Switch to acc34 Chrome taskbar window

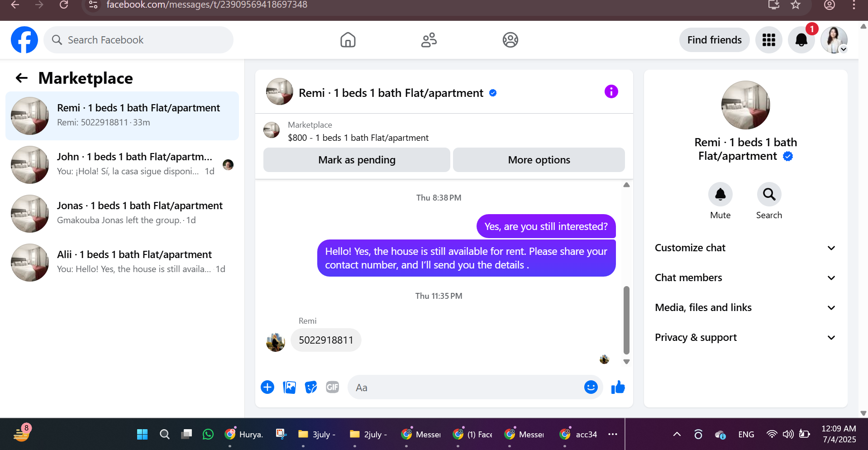578,434
